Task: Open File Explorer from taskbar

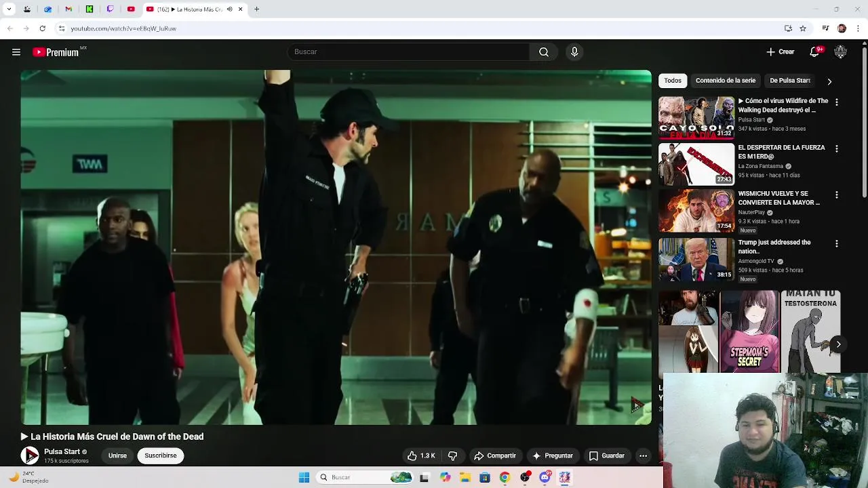Action: pos(465,478)
